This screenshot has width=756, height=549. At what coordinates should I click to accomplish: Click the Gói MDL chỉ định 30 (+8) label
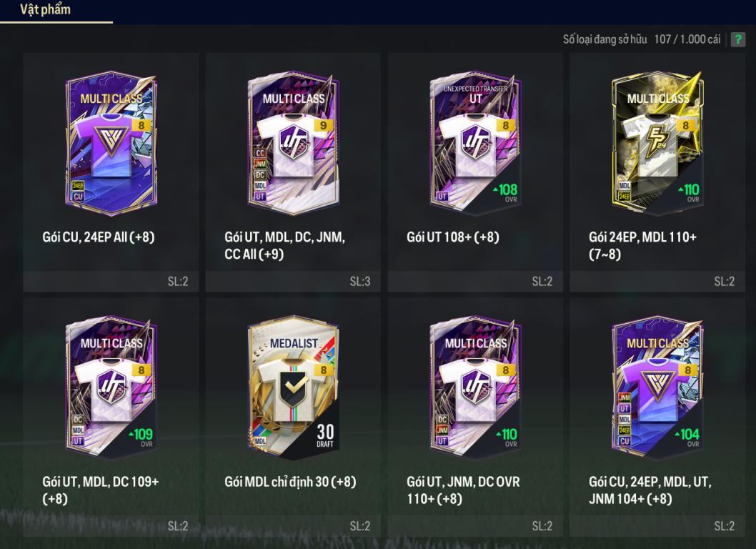(290, 482)
